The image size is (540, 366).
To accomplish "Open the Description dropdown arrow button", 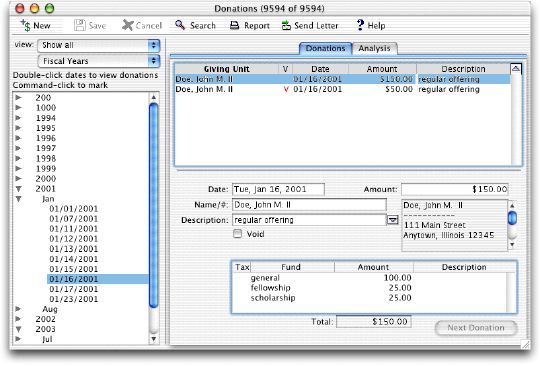I will coord(393,220).
